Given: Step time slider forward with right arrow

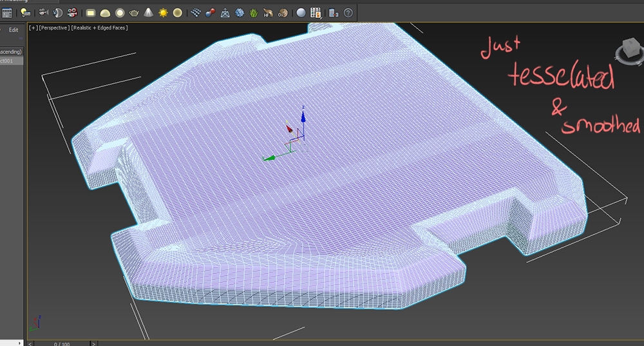Looking at the screenshot, I should (x=93, y=343).
